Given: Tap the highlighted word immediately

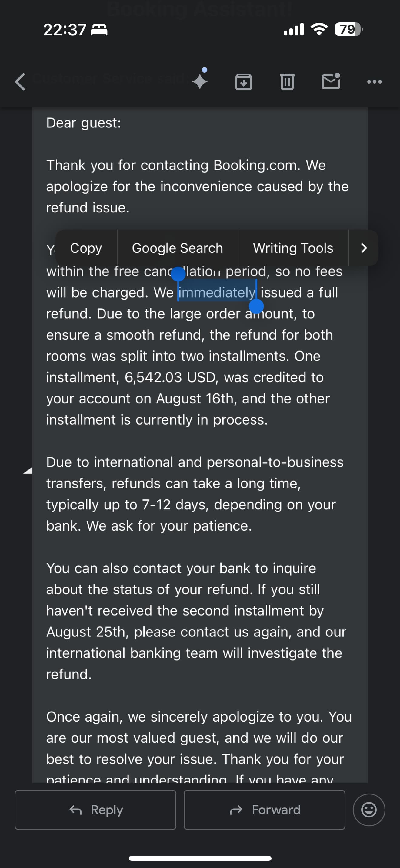Looking at the screenshot, I should 217,292.
